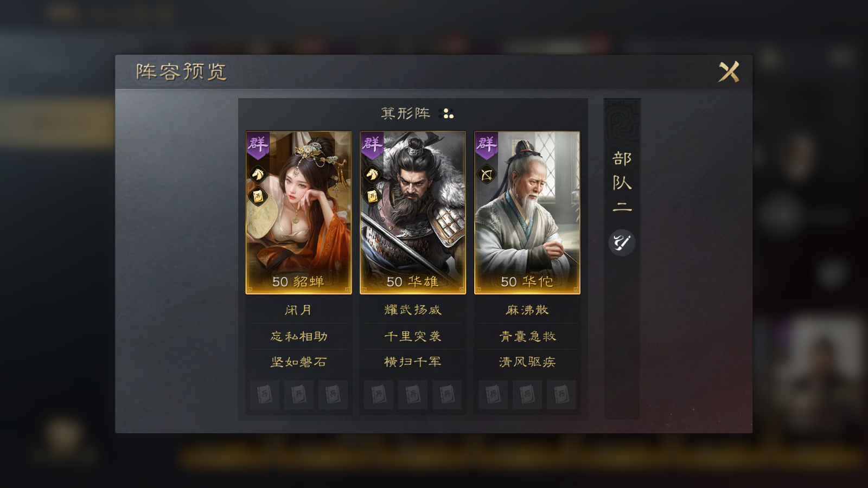
Task: Click last empty book slot under 华佗
Action: pos(561,395)
